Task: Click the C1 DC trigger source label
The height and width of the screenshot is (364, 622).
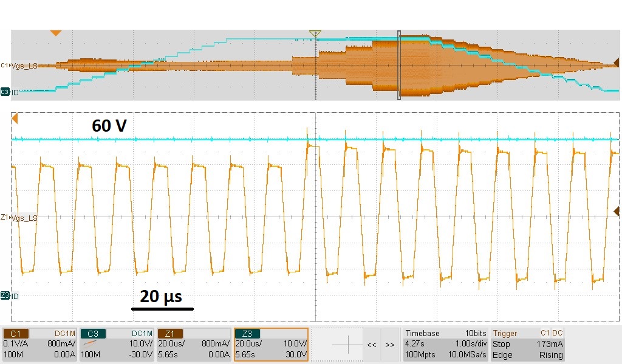Action: click(552, 333)
